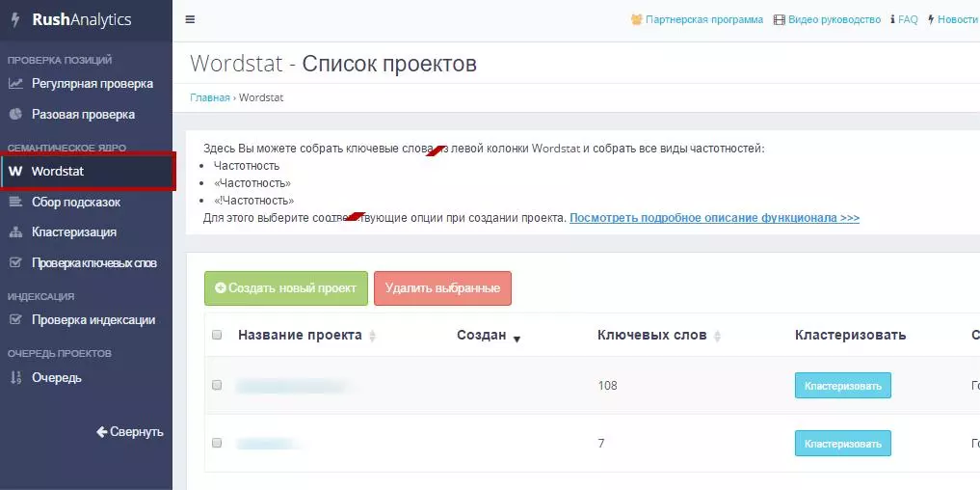Click the arrow icon beside Свернуть
The width and height of the screenshot is (980, 490).
pos(102,432)
